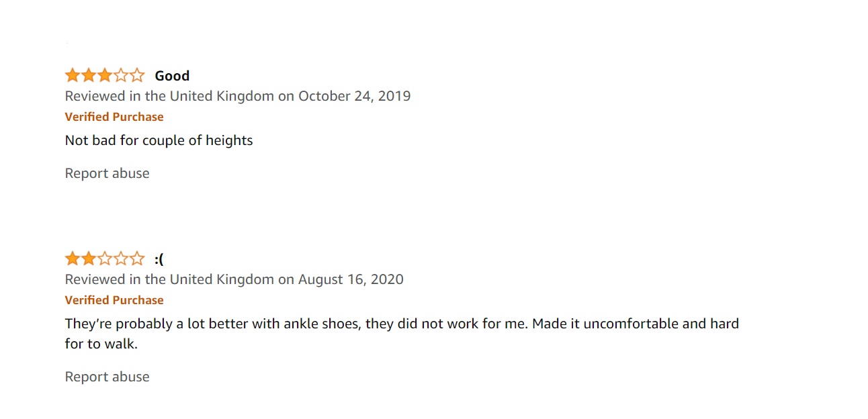
Task: Click the second filled star of the 'Good' review
Action: (89, 75)
